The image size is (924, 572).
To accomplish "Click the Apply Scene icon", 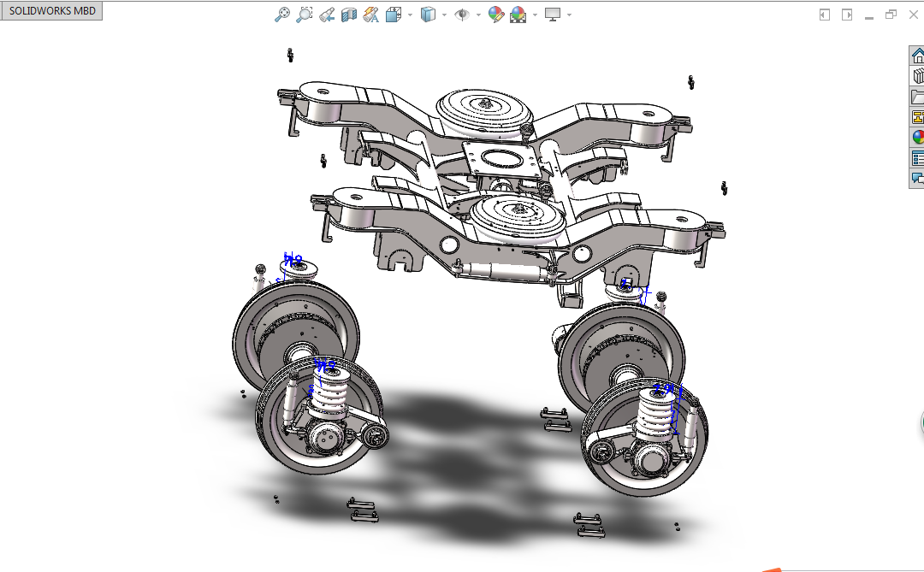I will coord(518,15).
